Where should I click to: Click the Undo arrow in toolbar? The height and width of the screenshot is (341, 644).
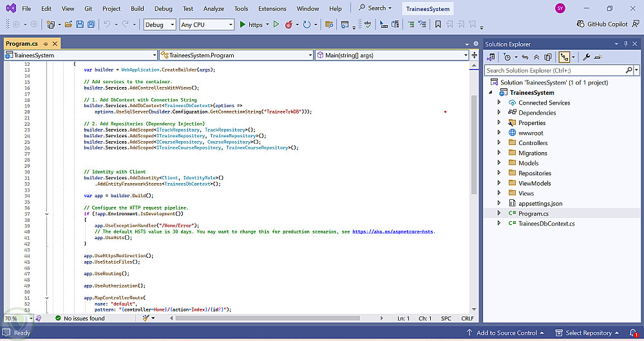tap(107, 24)
